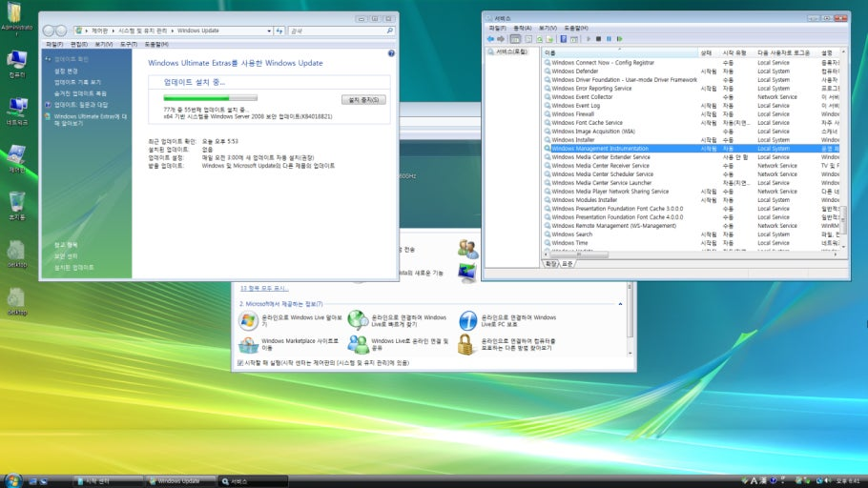
Task: Open address bar dropdown in Windows Update
Action: click(x=269, y=31)
